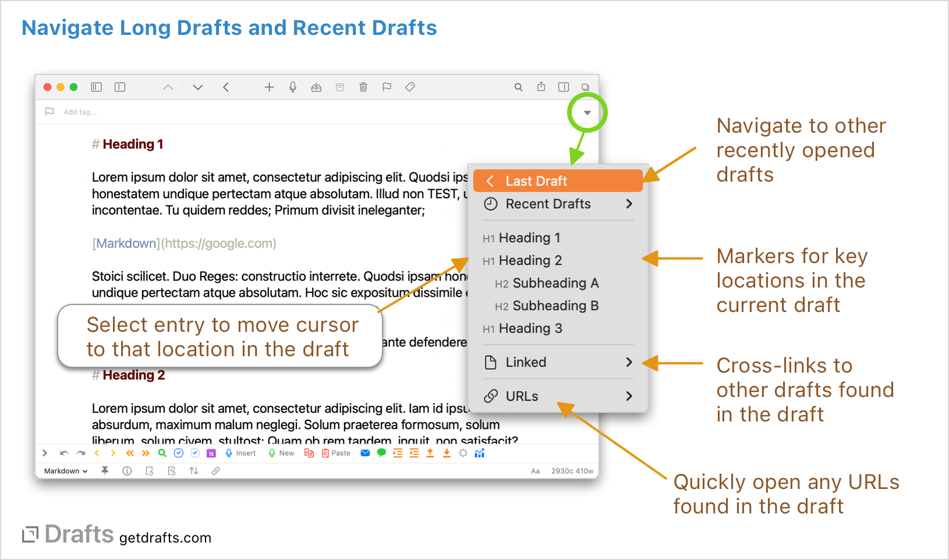This screenshot has height=560, width=949.
Task: Start dictation with the microphone icon
Action: click(x=292, y=87)
